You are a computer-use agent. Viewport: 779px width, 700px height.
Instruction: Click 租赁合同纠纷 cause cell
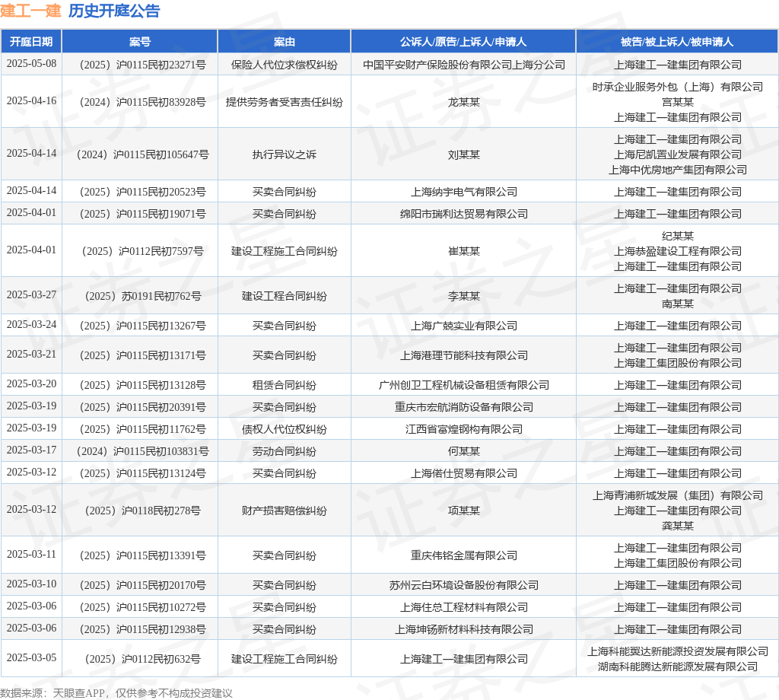point(285,385)
